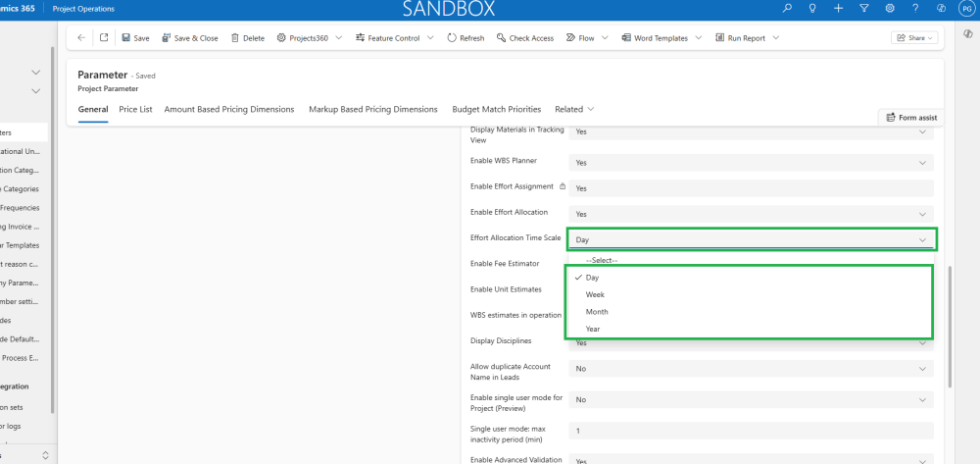Expand the Projects360 dropdown chevron

point(339,38)
